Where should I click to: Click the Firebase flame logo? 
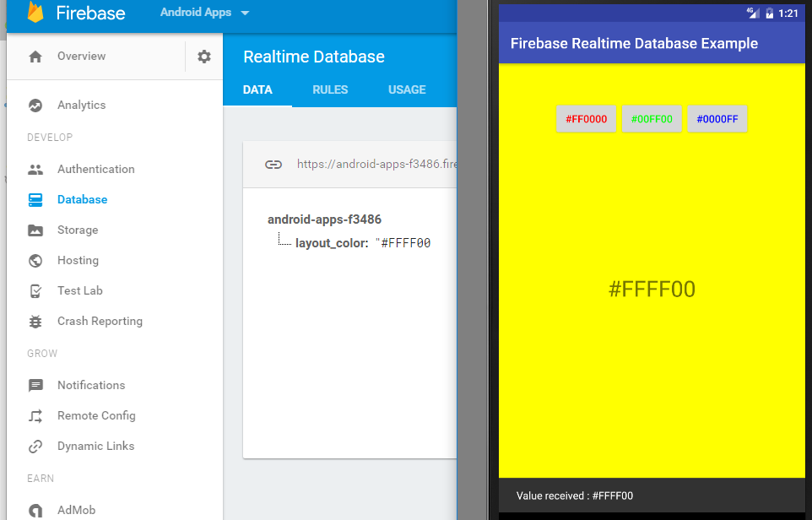[x=35, y=12]
